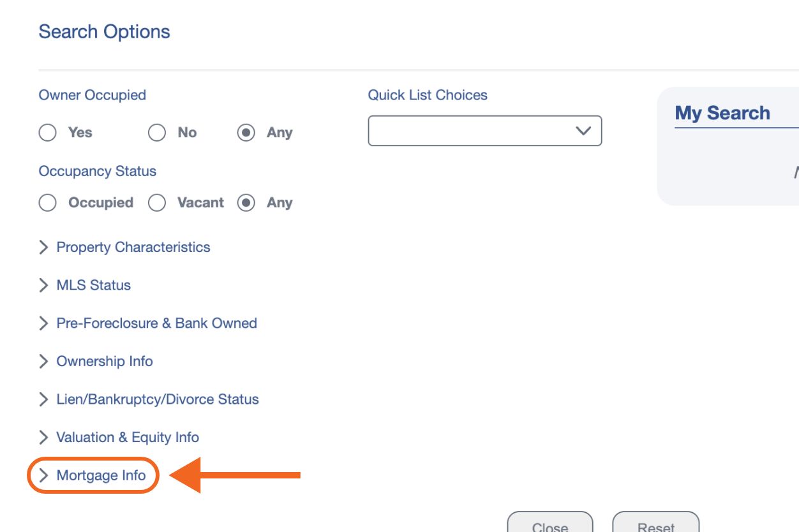This screenshot has width=799, height=532.
Task: Choose Any for Owner Occupied
Action: click(246, 133)
